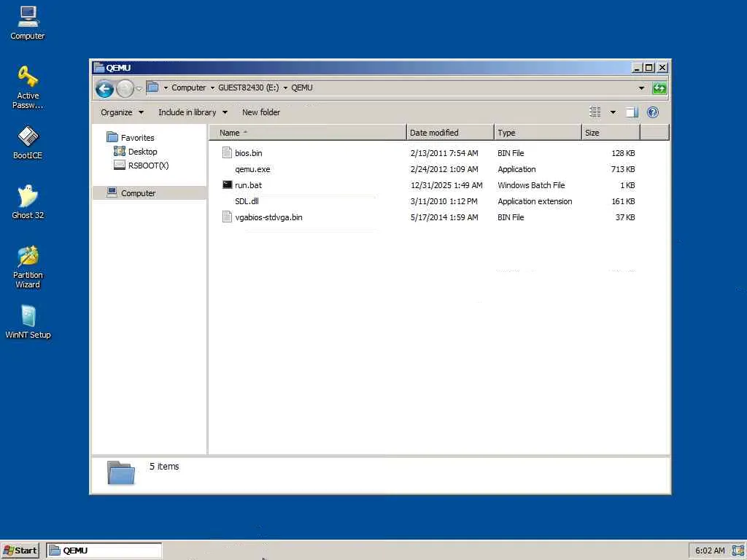Sort by Type column header
747x560 pixels.
(x=538, y=133)
